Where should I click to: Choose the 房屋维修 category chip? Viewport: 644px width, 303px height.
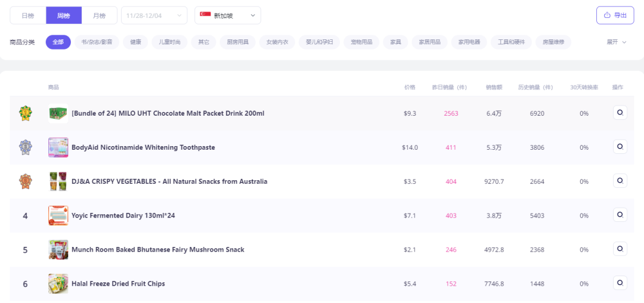[553, 42]
